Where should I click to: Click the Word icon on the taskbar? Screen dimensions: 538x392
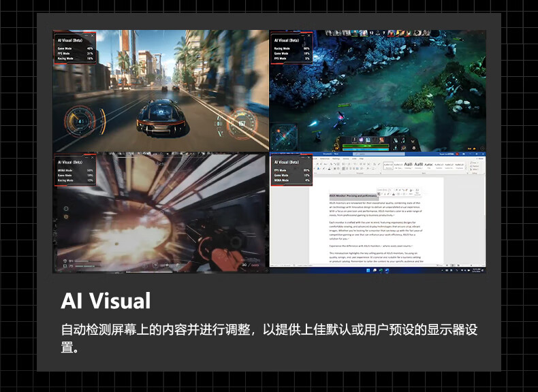pos(387,270)
